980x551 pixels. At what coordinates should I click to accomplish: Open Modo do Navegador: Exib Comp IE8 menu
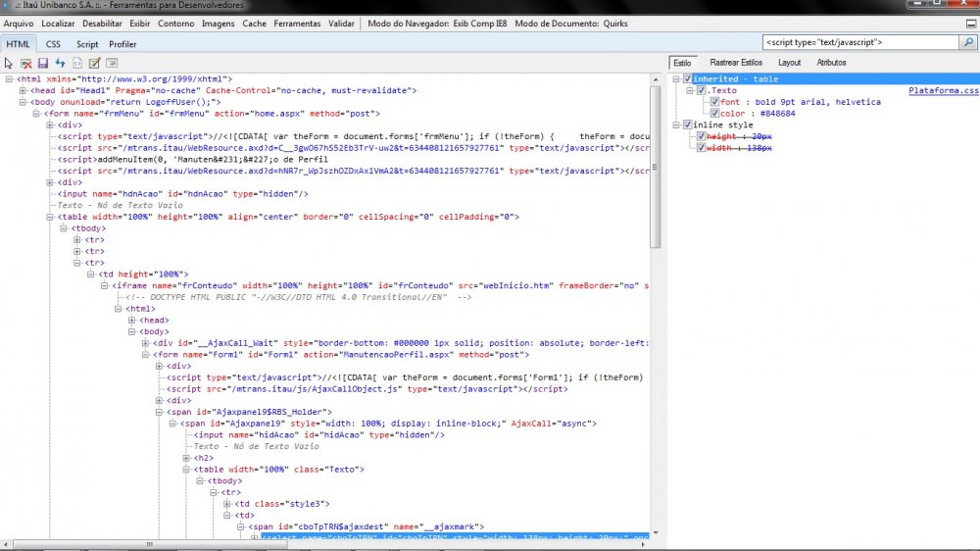pyautogui.click(x=437, y=24)
